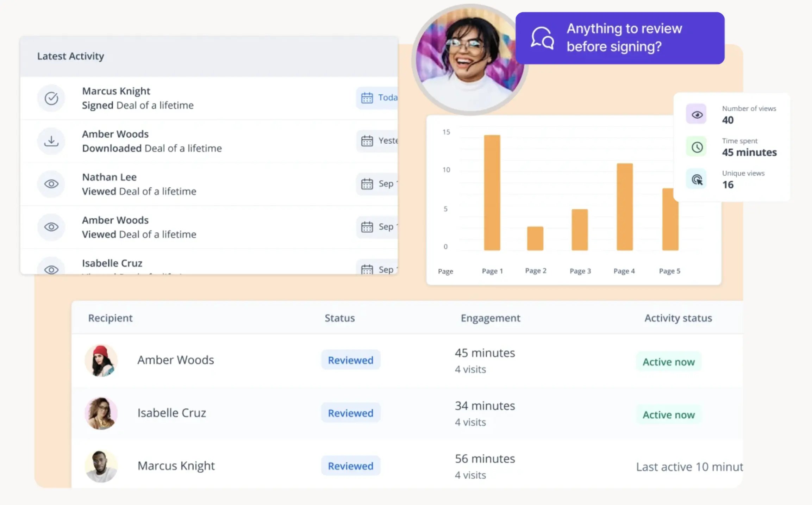The width and height of the screenshot is (812, 505).
Task: Select the Number of views eye icon
Action: (696, 114)
